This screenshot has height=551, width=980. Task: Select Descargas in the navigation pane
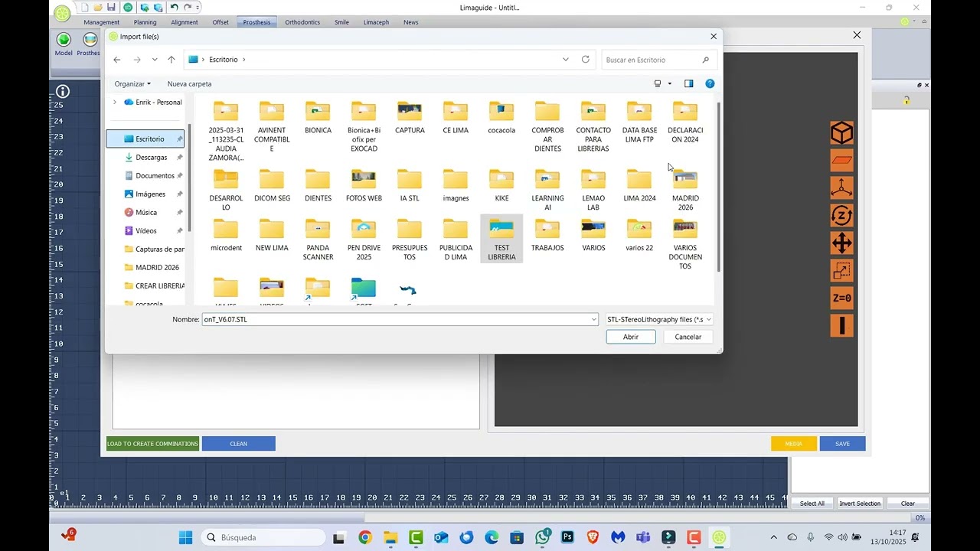point(152,157)
